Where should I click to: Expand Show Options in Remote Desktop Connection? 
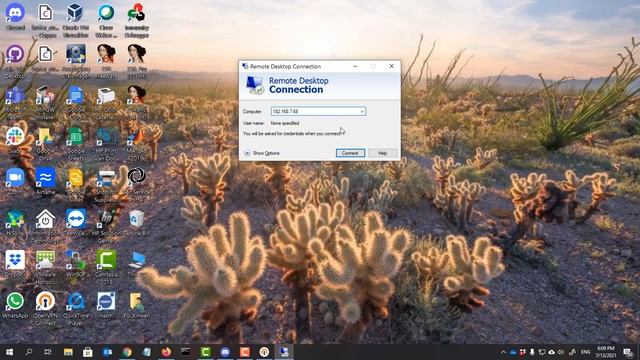click(262, 153)
